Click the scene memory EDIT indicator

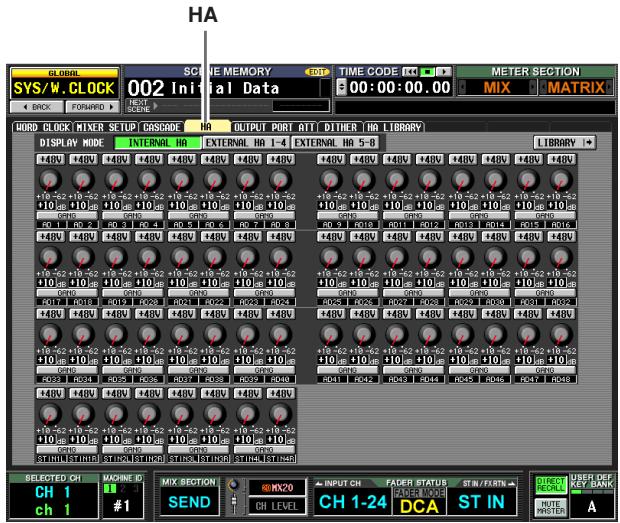tap(317, 72)
